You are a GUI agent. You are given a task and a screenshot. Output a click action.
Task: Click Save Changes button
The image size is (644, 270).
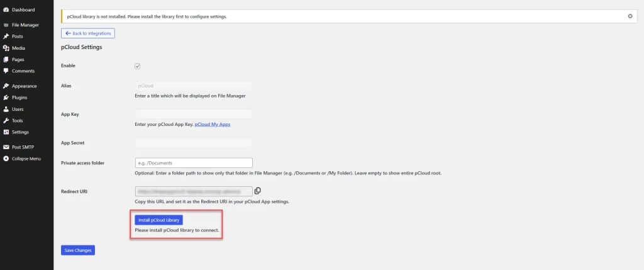[x=78, y=250]
